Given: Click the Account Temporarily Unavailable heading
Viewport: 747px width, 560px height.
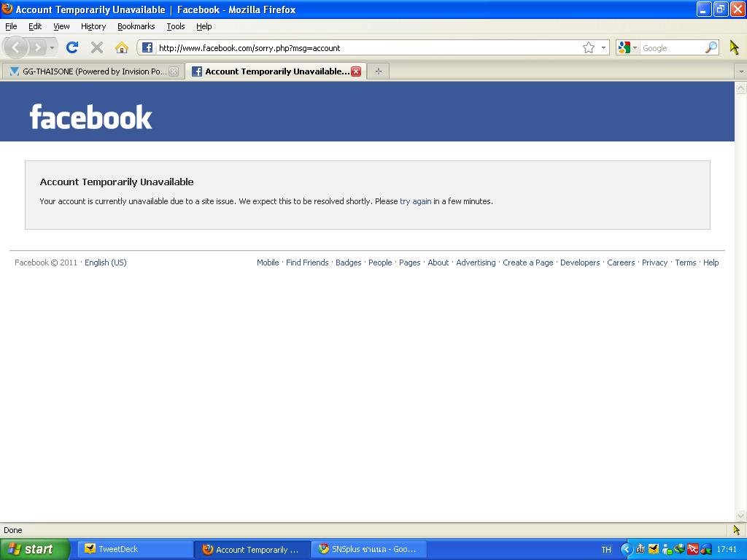Looking at the screenshot, I should (117, 182).
